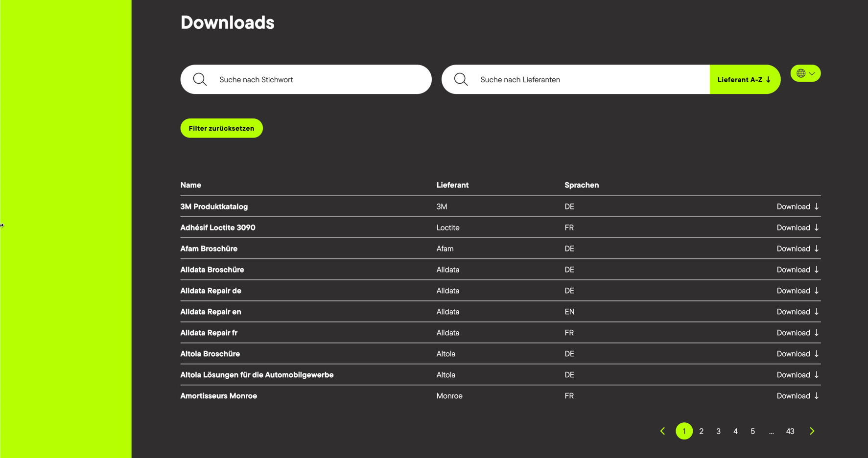
Task: Download Alldata Repair en
Action: click(x=798, y=312)
